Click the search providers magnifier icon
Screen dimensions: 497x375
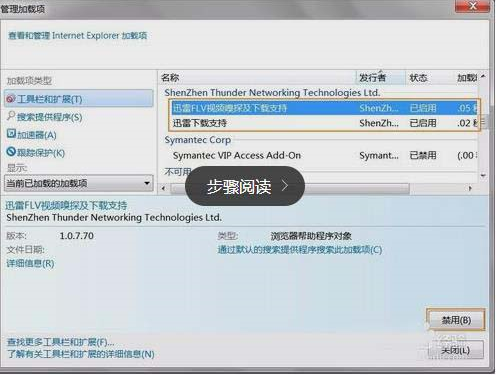11,116
